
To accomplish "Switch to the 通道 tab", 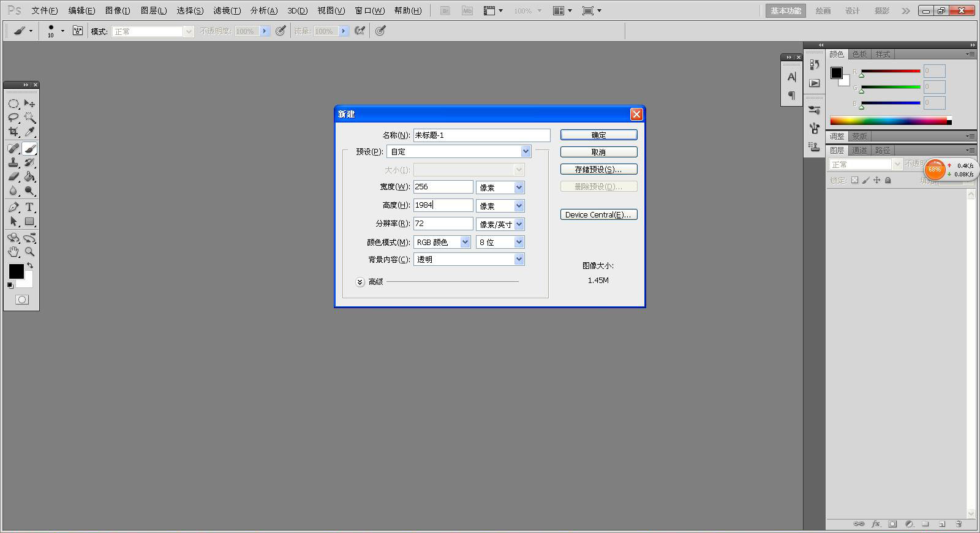I will pos(859,150).
